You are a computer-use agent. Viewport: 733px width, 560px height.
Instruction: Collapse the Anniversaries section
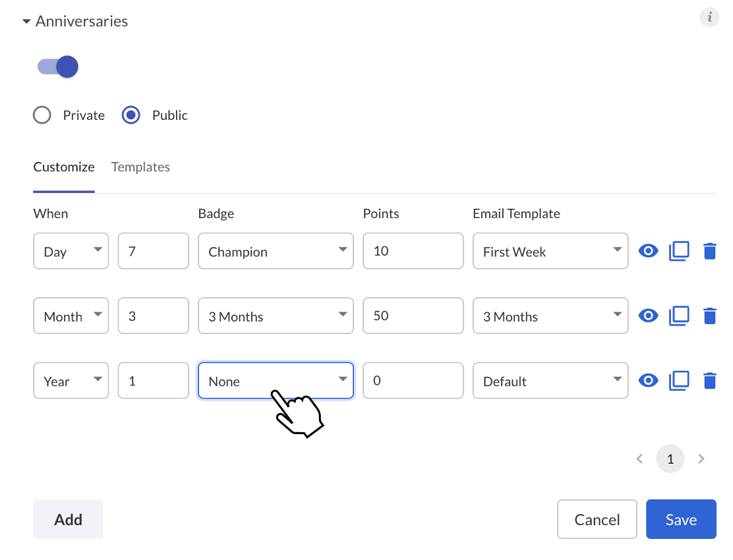(x=26, y=22)
